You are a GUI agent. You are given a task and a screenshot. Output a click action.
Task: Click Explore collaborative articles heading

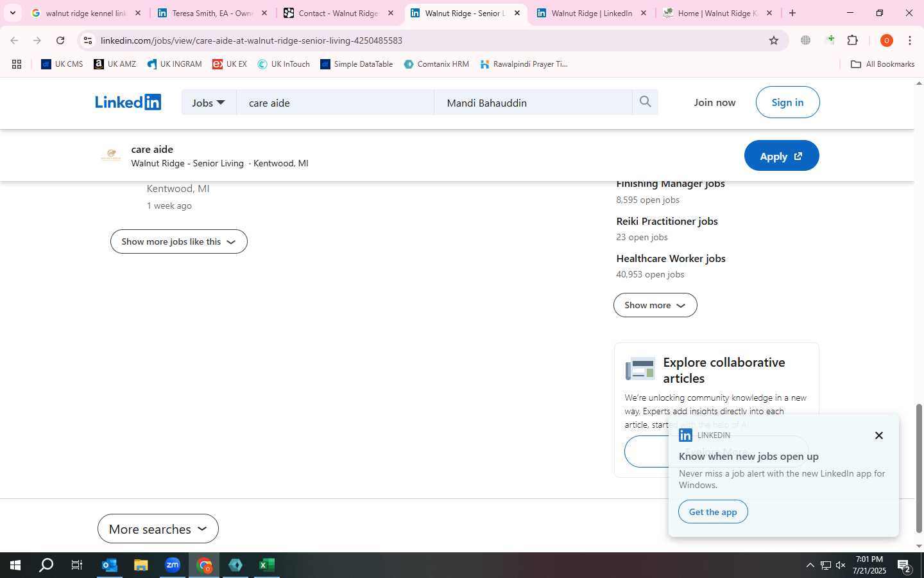724,370
